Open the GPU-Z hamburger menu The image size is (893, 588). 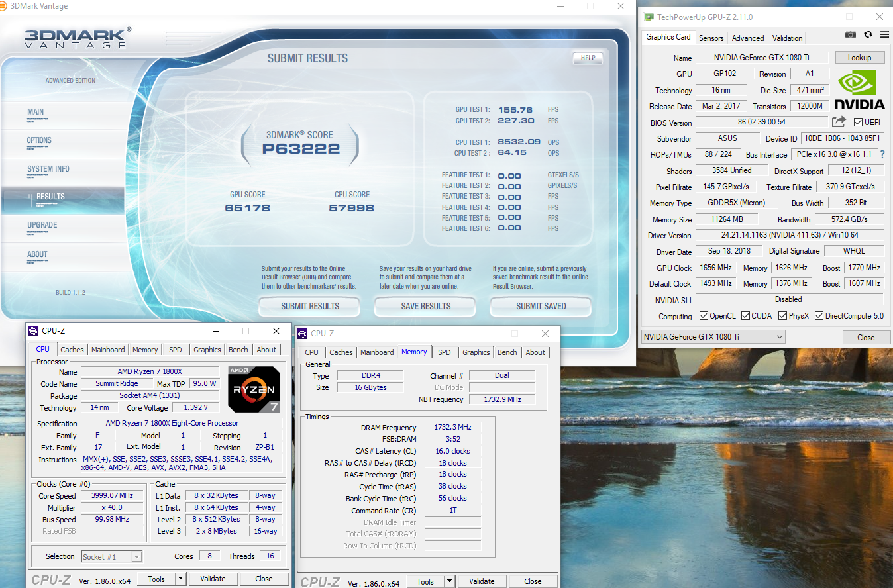[884, 35]
